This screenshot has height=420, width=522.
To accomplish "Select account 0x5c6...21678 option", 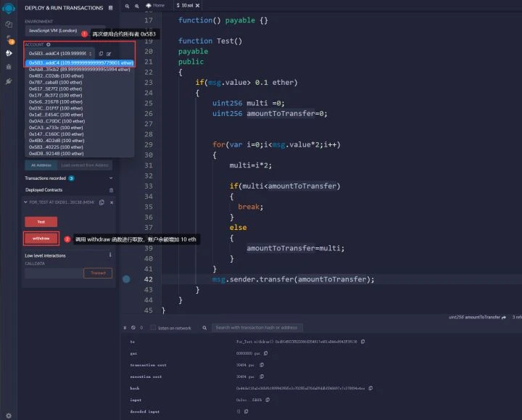I will coord(80,102).
